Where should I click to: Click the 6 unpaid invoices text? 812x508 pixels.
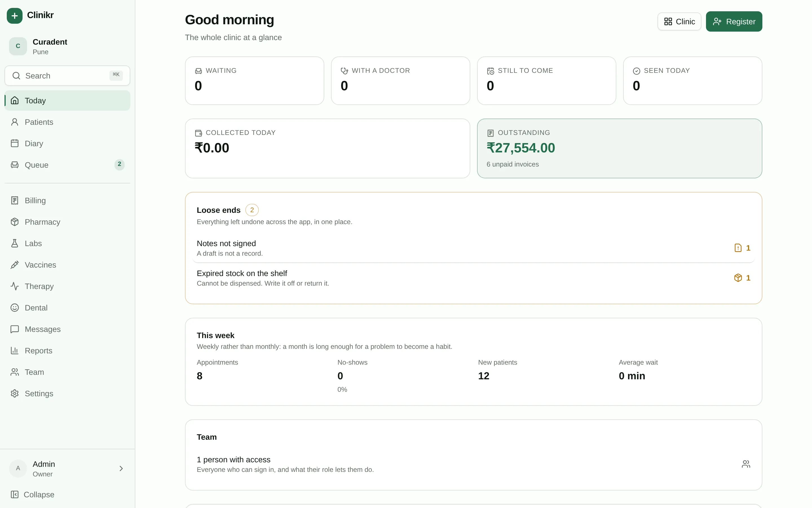513,164
